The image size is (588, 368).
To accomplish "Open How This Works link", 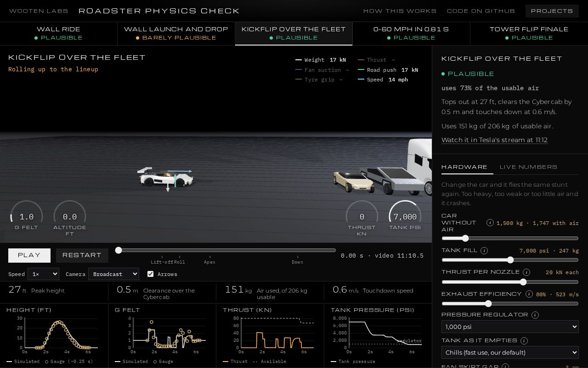I will [400, 11].
